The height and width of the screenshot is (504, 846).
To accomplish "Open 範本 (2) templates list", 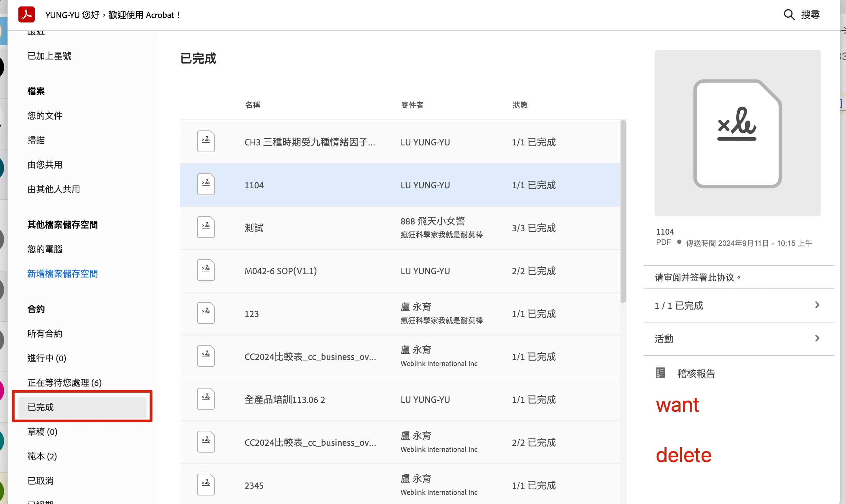I will click(x=42, y=456).
